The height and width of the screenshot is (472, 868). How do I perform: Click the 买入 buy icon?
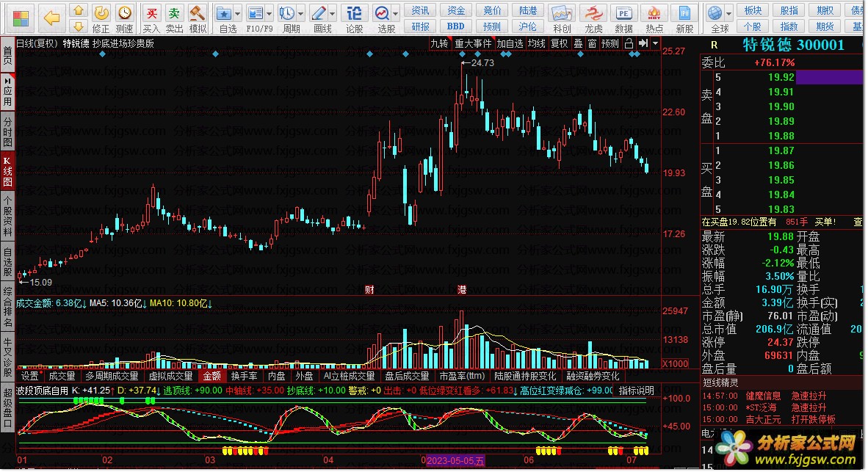click(x=151, y=18)
